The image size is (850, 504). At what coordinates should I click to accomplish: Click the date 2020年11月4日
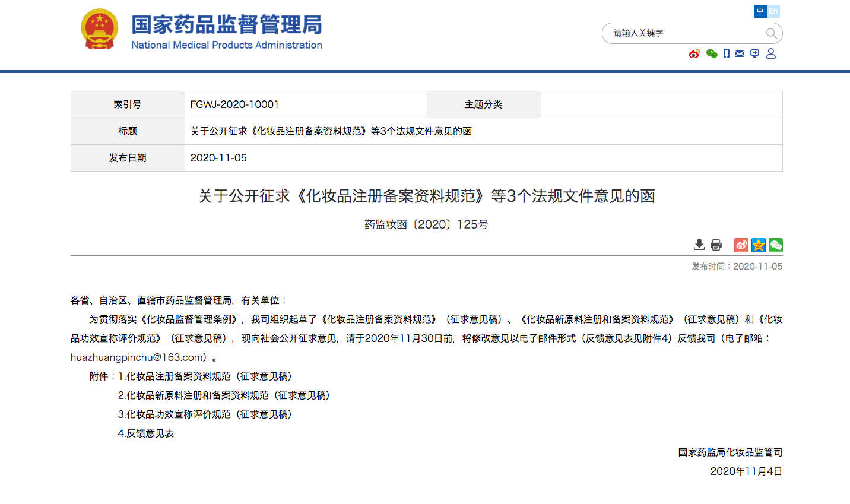click(746, 471)
